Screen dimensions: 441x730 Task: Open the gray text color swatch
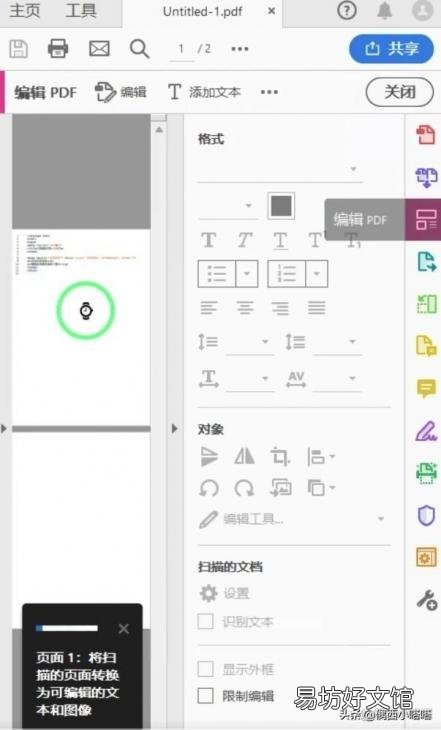[281, 205]
